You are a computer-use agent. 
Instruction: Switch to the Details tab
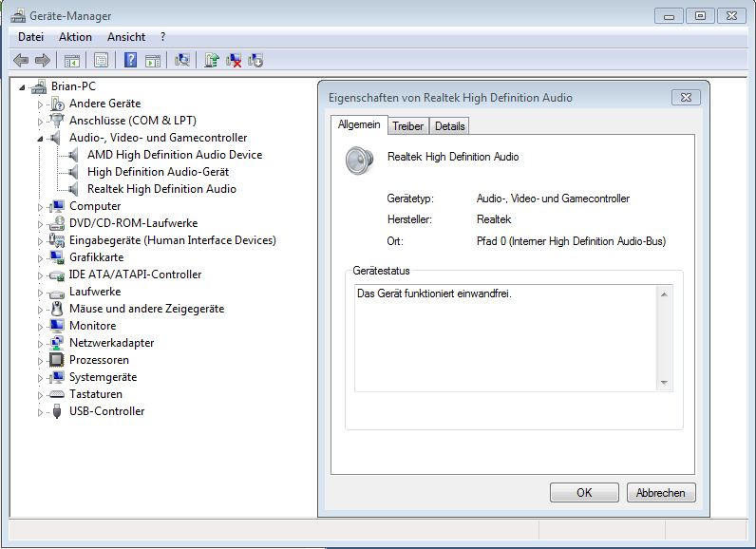[449, 126]
